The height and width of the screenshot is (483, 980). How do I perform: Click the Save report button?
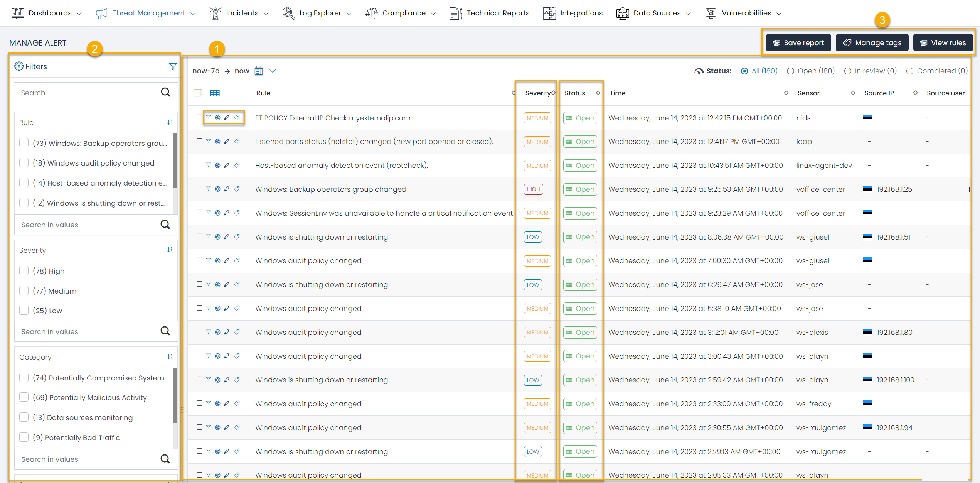[x=798, y=43]
